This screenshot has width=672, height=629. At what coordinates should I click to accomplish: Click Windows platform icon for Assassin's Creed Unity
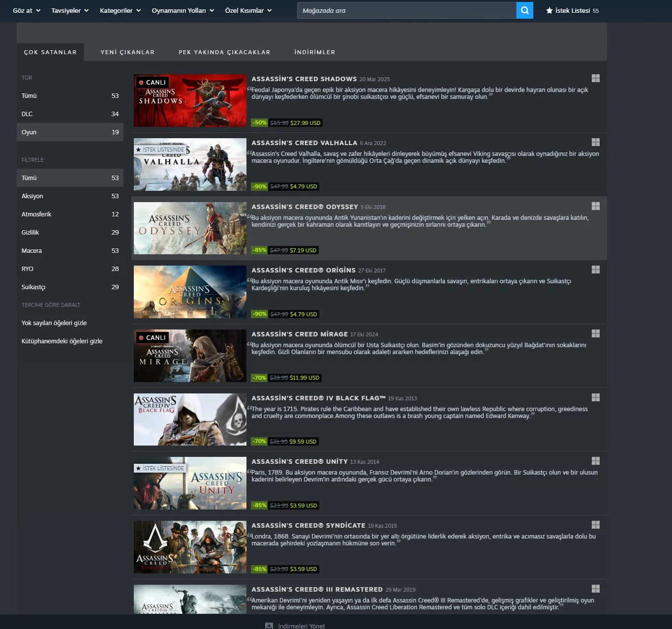(596, 461)
